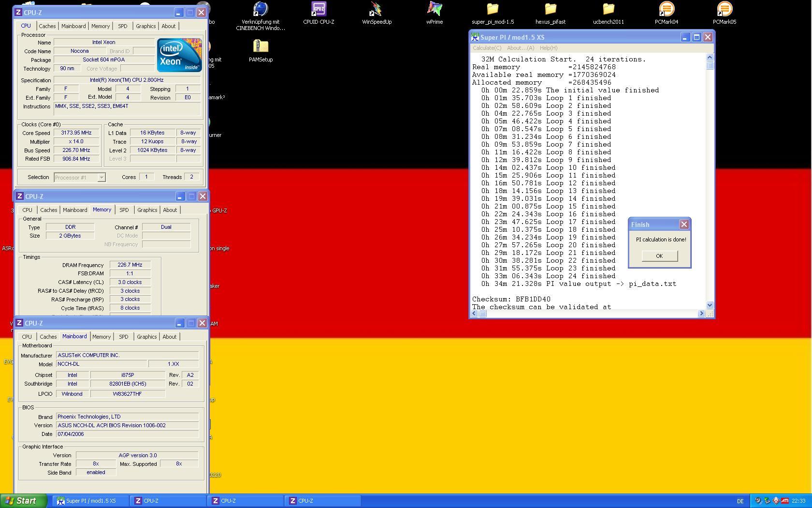This screenshot has width=812, height=508.
Task: Click the Intel Xeon inside logo
Action: [x=179, y=55]
